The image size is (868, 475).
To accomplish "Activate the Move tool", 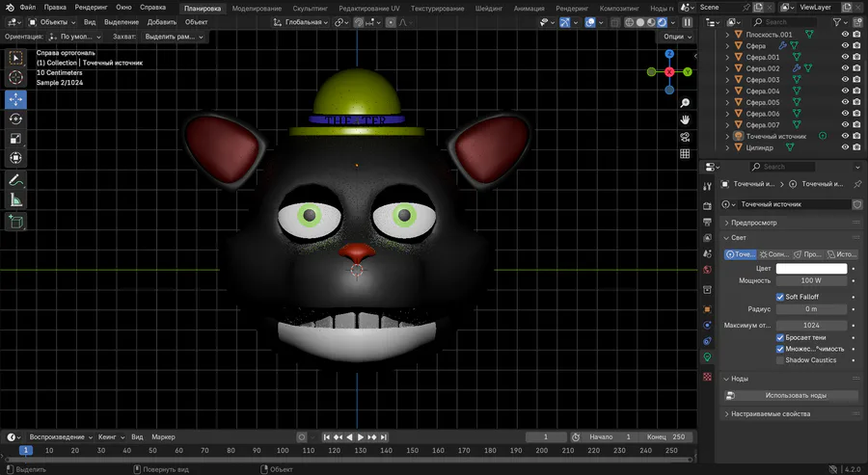I will coord(15,99).
